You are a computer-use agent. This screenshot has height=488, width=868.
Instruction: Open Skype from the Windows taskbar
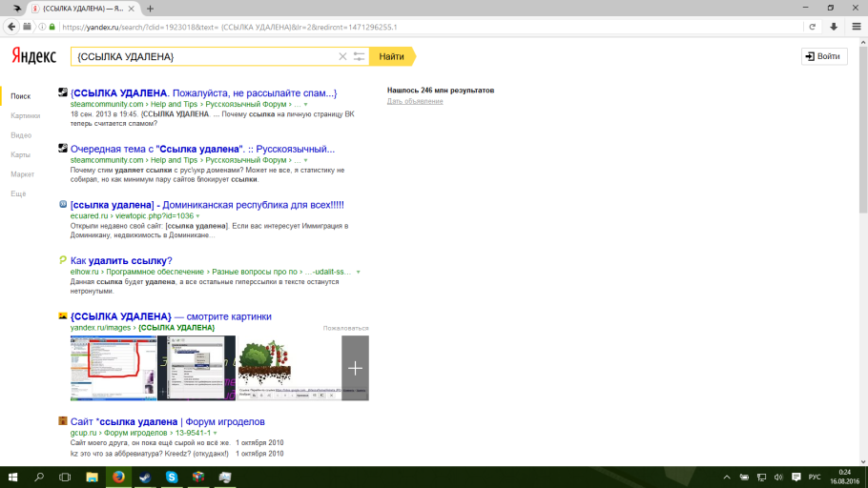click(x=172, y=477)
